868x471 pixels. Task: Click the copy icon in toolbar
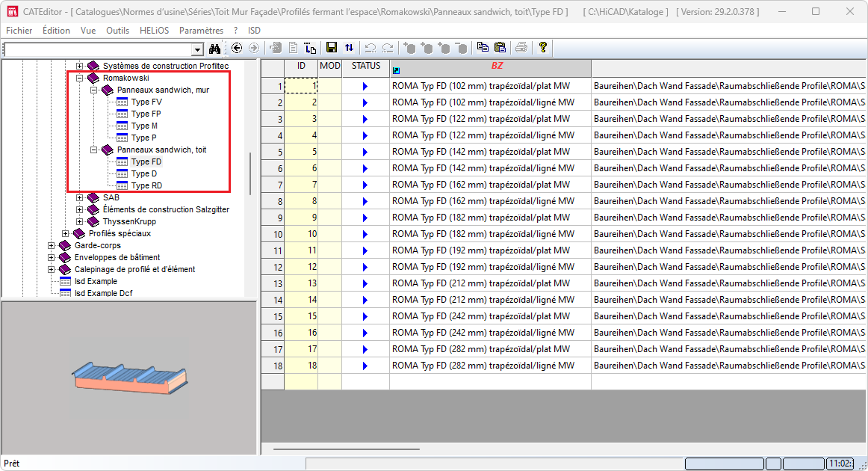(483, 48)
